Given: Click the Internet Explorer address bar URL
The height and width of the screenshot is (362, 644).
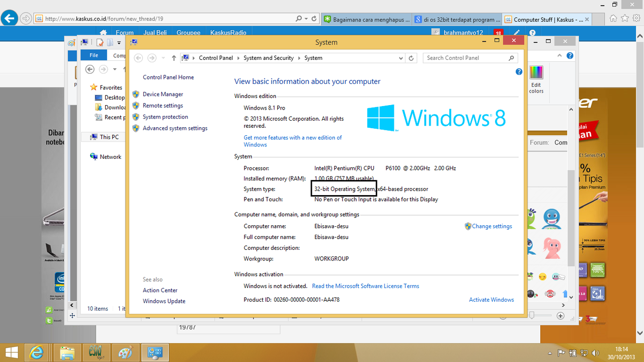Looking at the screenshot, I should pyautogui.click(x=104, y=19).
